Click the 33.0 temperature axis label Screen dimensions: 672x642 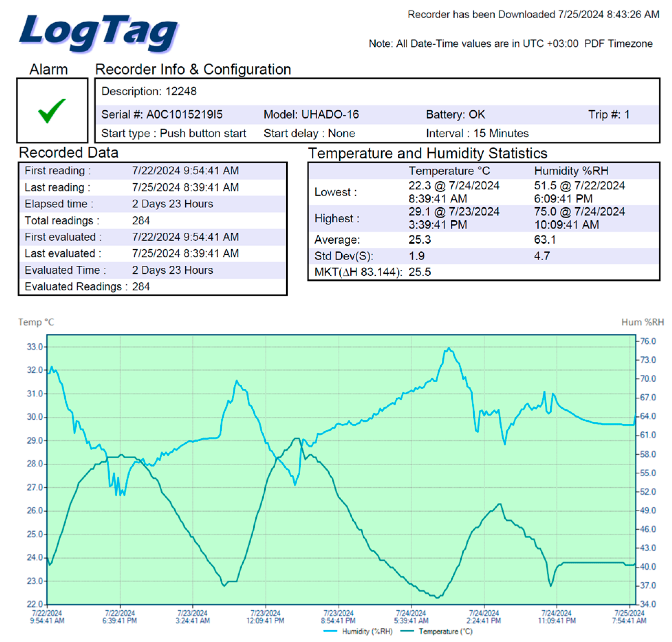point(35,347)
